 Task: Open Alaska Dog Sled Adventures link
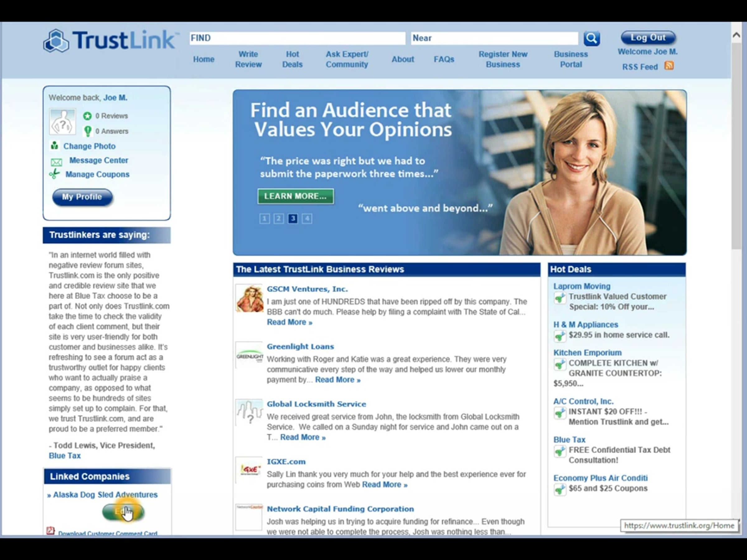[x=105, y=495]
